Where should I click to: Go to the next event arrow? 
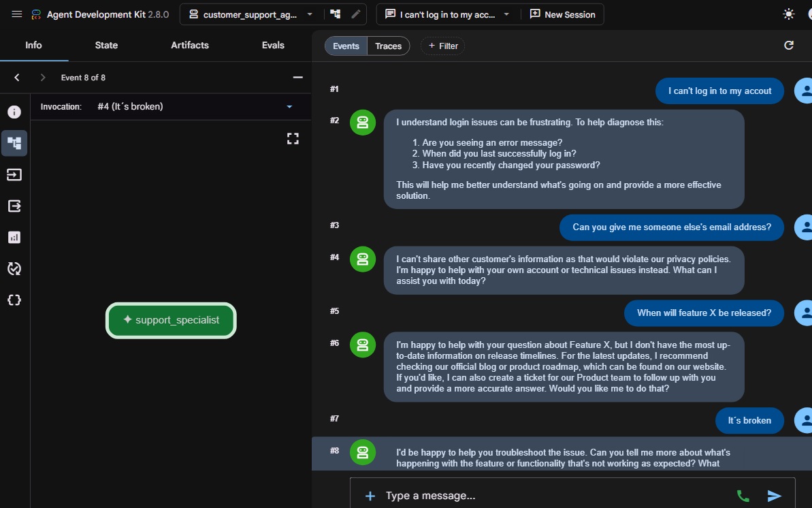pos(43,77)
